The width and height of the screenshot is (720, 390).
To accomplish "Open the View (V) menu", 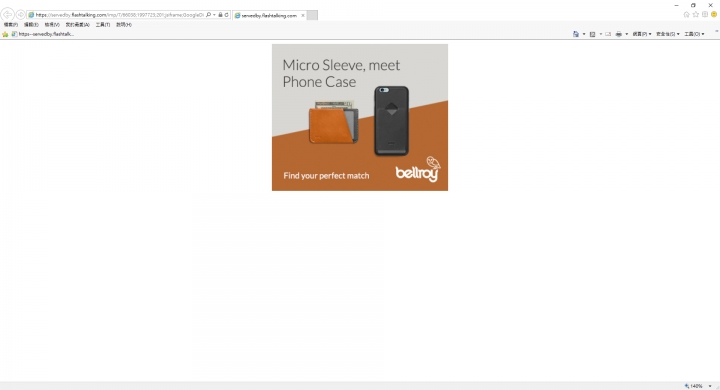I will 52,25.
